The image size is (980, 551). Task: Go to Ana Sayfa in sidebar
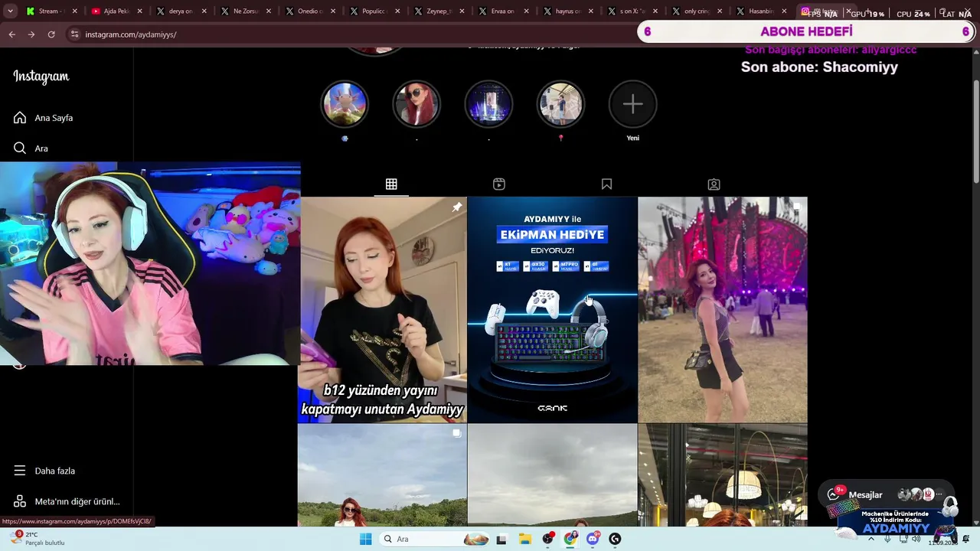pyautogui.click(x=43, y=118)
